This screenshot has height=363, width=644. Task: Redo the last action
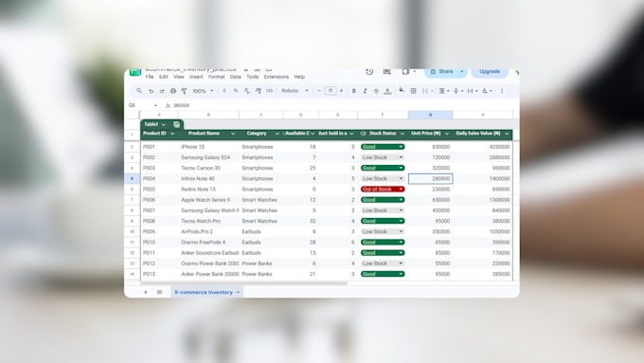pos(162,91)
